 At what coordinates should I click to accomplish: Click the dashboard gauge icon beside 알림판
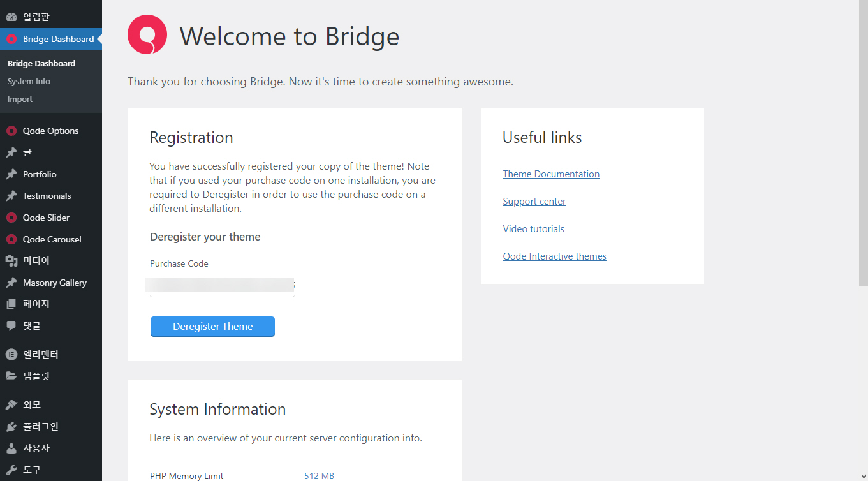point(11,17)
